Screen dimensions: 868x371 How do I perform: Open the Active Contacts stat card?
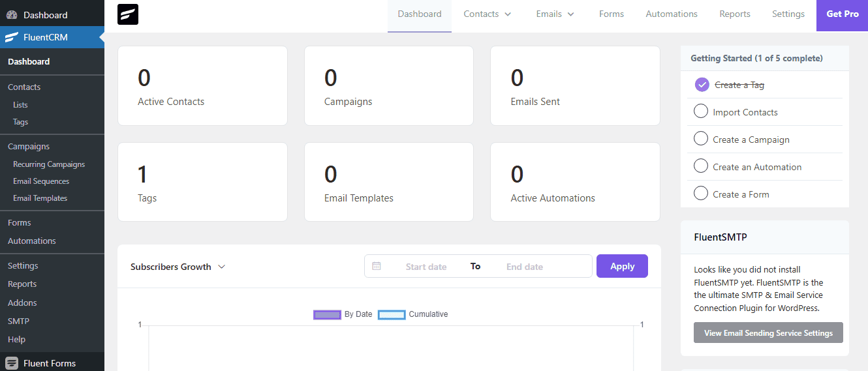202,85
